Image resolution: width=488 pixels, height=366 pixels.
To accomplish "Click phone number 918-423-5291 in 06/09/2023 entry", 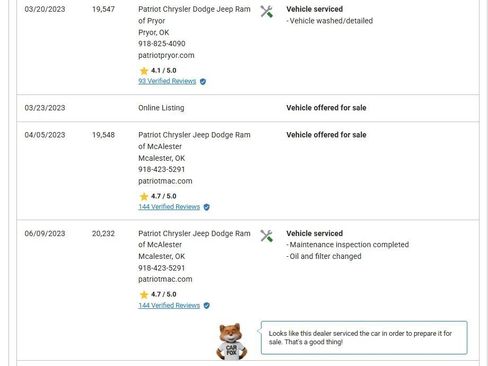I will coord(161,268).
